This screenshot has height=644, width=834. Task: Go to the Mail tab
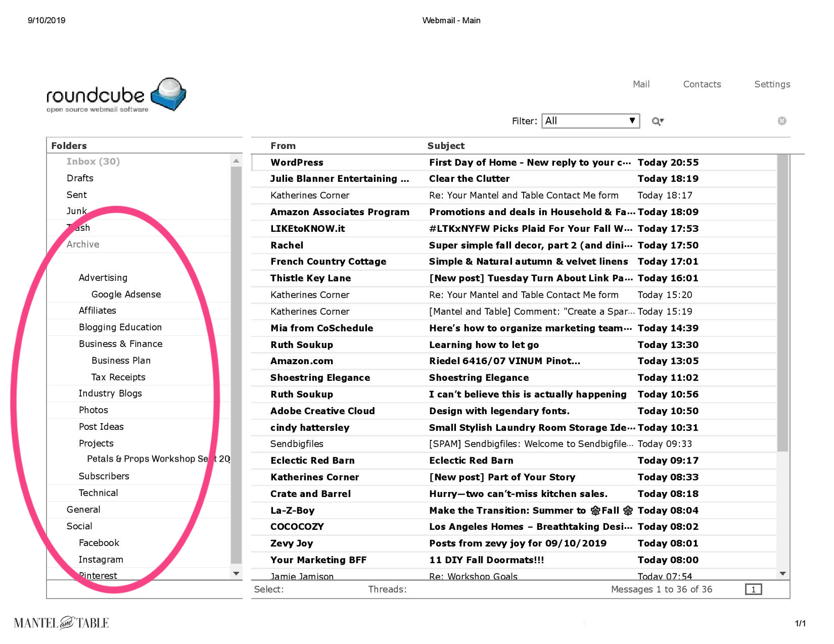tap(641, 84)
